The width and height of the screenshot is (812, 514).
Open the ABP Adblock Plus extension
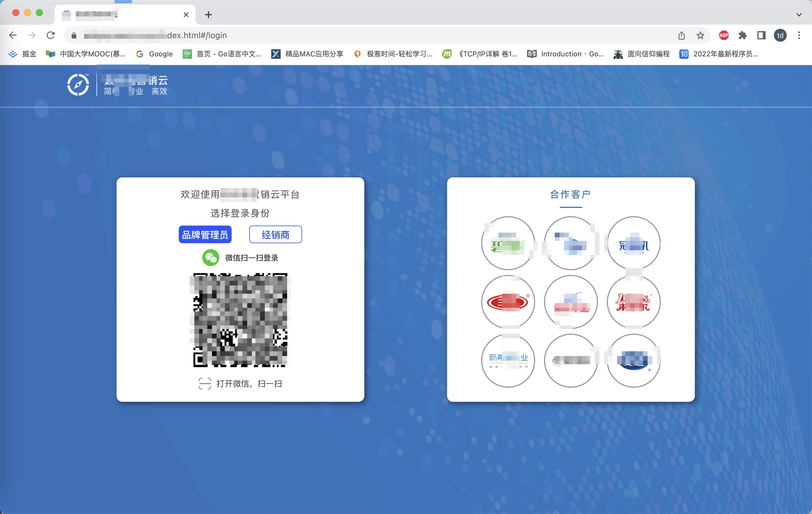pyautogui.click(x=724, y=35)
